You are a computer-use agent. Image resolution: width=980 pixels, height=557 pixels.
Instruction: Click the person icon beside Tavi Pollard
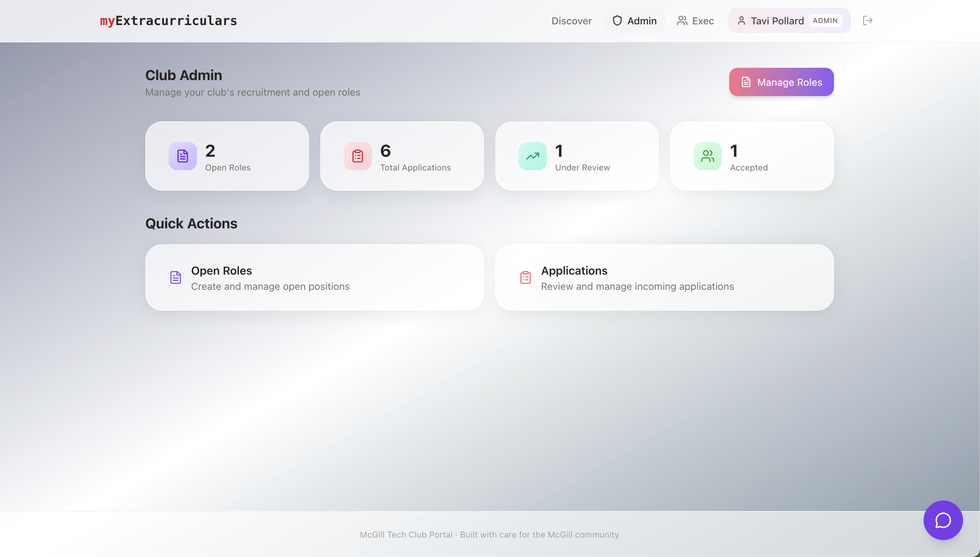pos(741,21)
